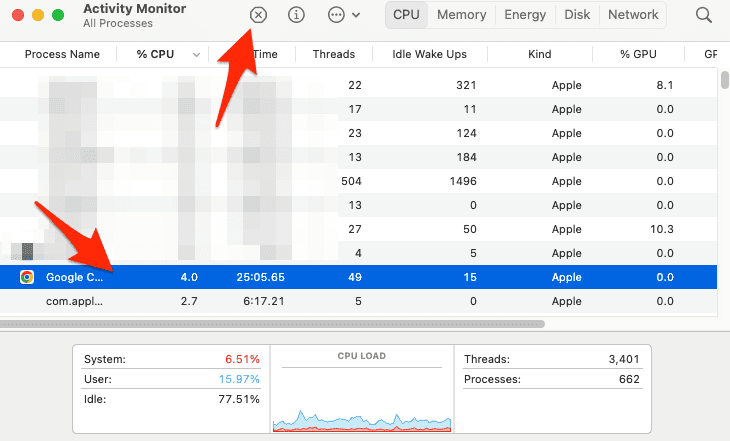Sort by Threads column header
Viewport: 730px width, 441px height.
click(333, 54)
